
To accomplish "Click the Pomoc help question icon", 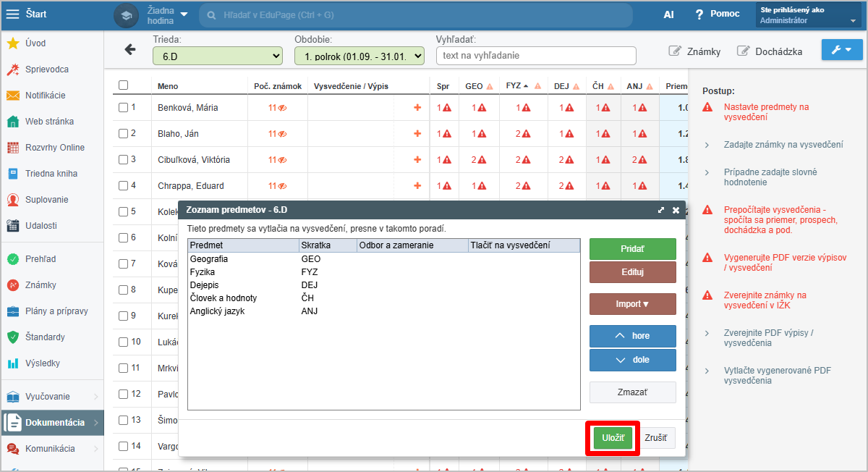I will tap(699, 14).
